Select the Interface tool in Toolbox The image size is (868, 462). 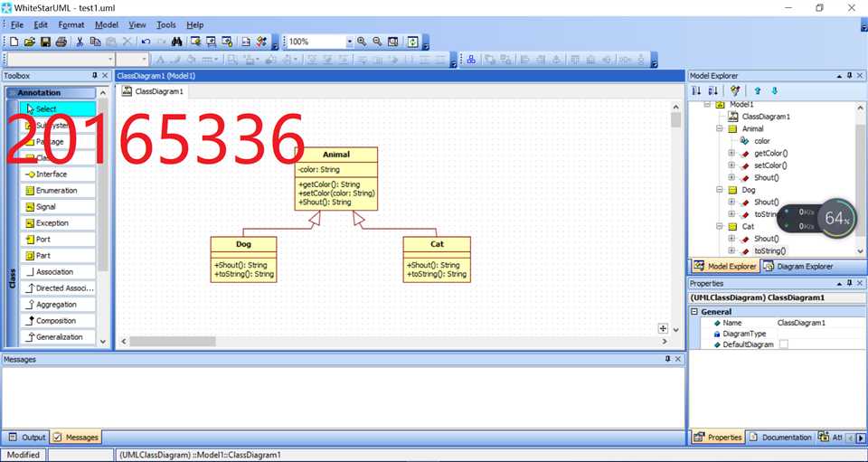click(58, 174)
